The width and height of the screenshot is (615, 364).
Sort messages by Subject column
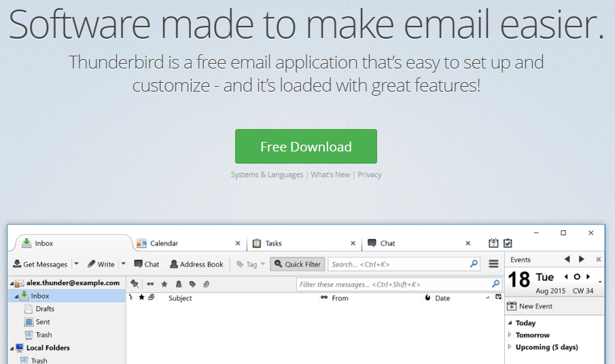(180, 298)
